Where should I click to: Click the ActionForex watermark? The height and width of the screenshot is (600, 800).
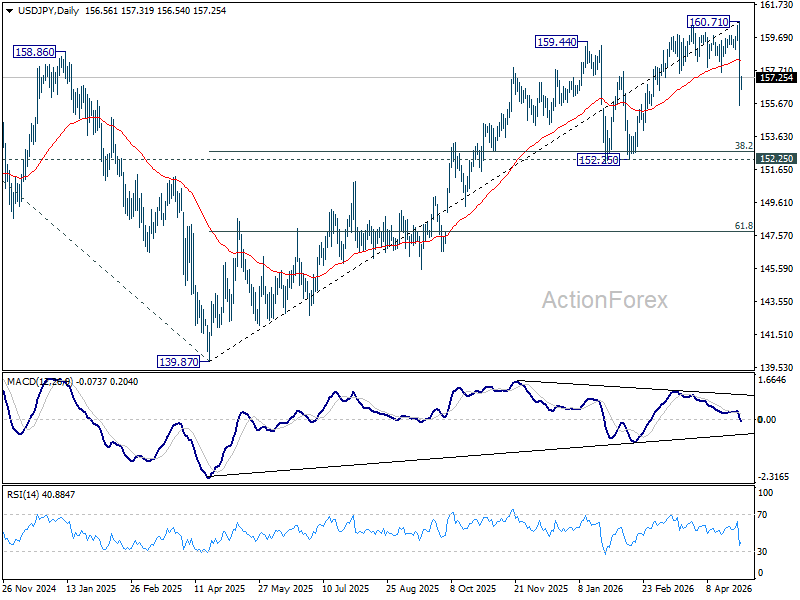tap(605, 300)
